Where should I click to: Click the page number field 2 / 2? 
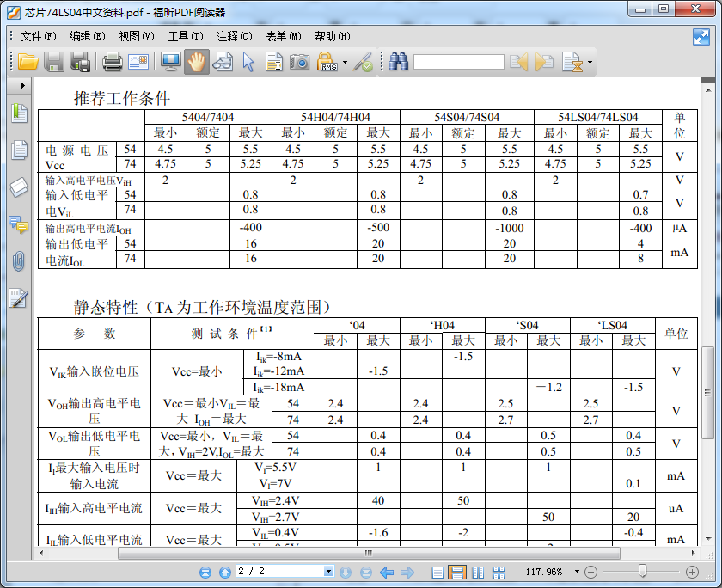point(280,572)
